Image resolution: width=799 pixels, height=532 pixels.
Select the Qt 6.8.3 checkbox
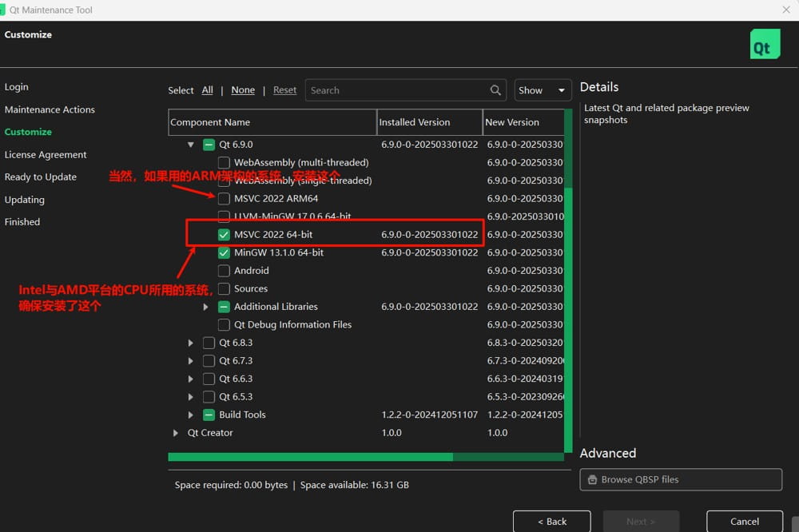click(x=209, y=343)
